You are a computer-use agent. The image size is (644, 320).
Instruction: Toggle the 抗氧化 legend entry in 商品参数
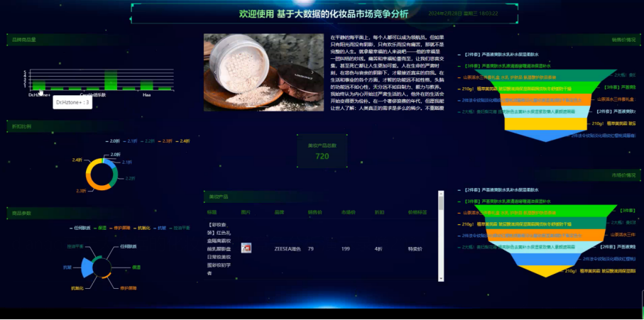pyautogui.click(x=142, y=228)
